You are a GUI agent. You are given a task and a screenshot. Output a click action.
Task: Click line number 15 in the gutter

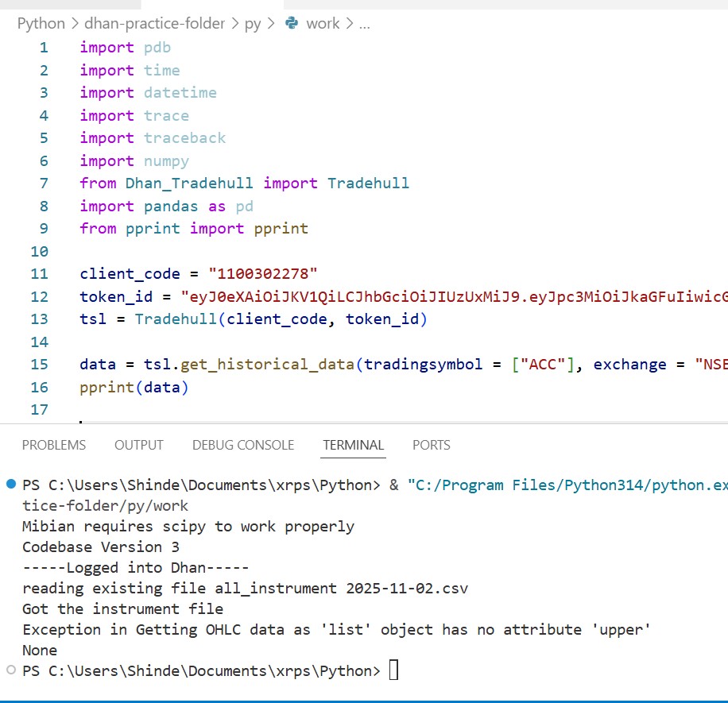40,365
